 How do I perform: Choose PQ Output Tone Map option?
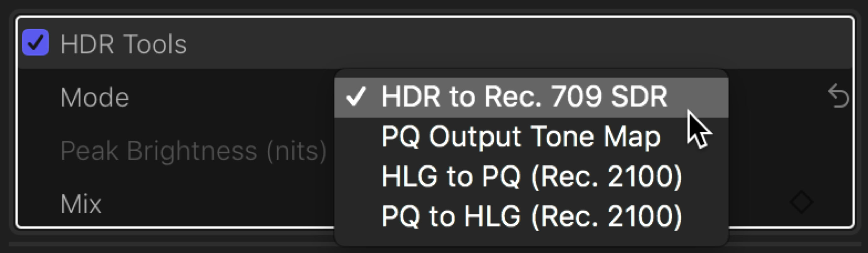(521, 137)
